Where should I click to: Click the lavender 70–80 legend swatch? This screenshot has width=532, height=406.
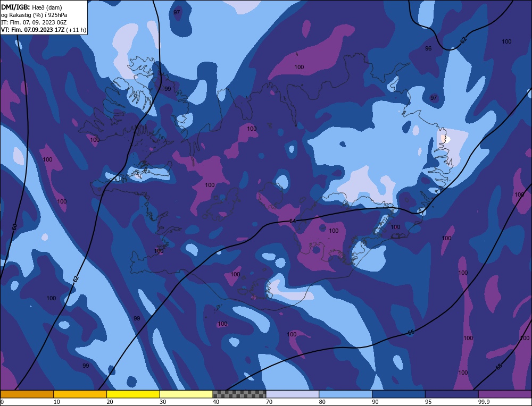[293, 394]
